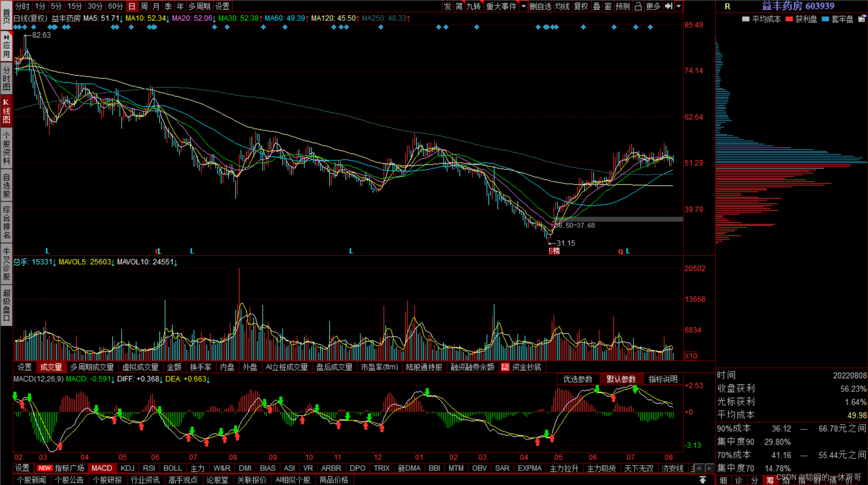Click the 优选参数 button
Image resolution: width=868 pixels, height=485 pixels.
pyautogui.click(x=578, y=379)
